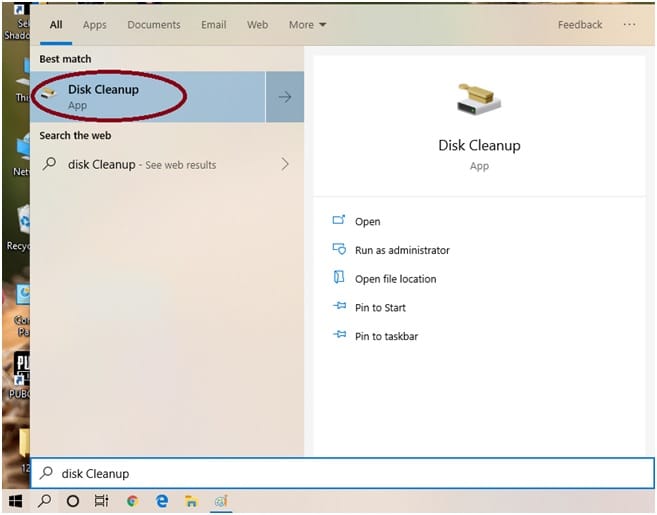Click the Run as administrator shield icon
This screenshot has height=515, width=657.
coord(339,249)
